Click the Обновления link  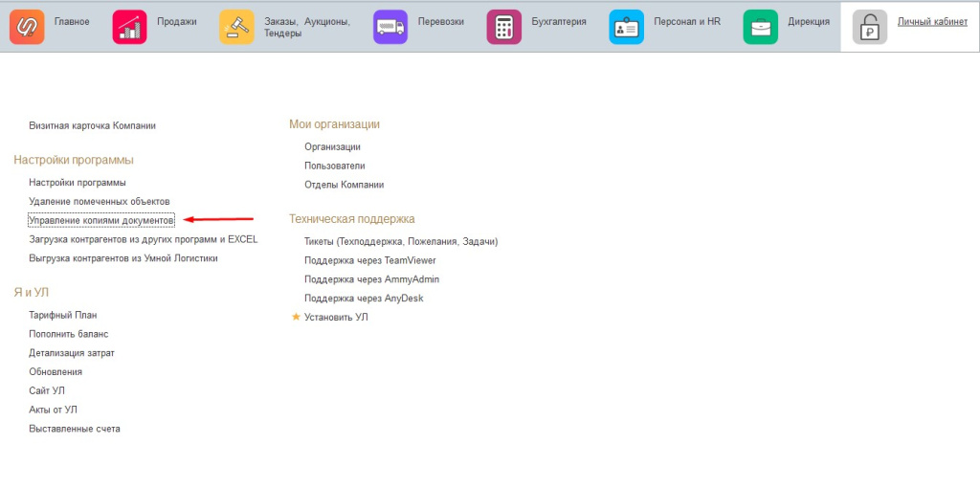point(56,372)
